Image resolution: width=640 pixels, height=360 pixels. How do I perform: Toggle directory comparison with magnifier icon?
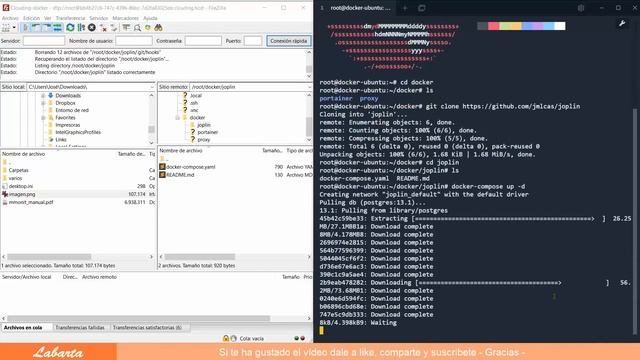137,28
